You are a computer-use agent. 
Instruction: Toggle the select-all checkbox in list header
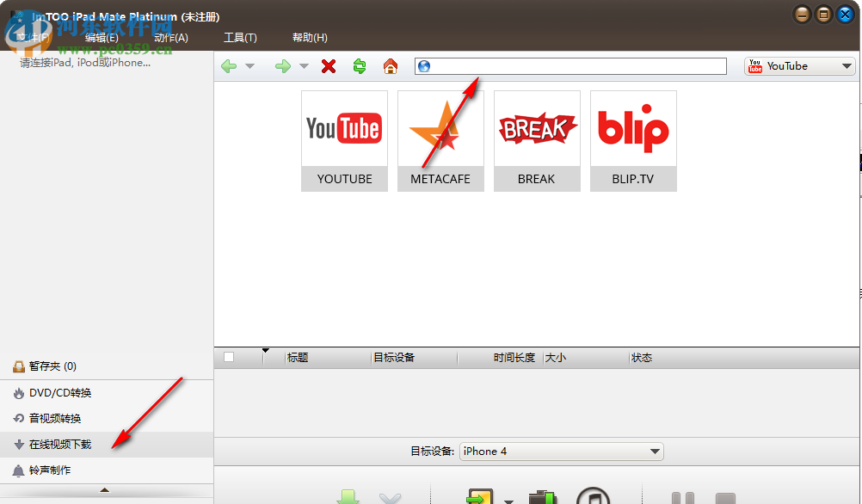coord(229,357)
